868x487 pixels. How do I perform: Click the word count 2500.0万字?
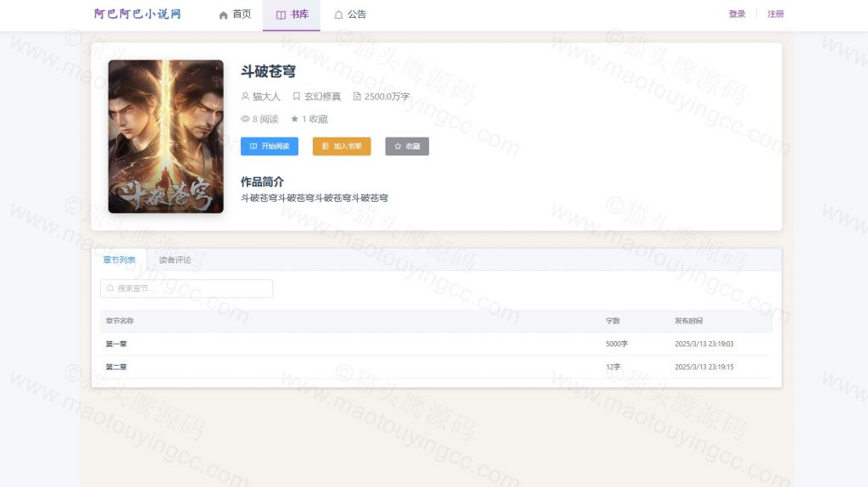tap(387, 97)
